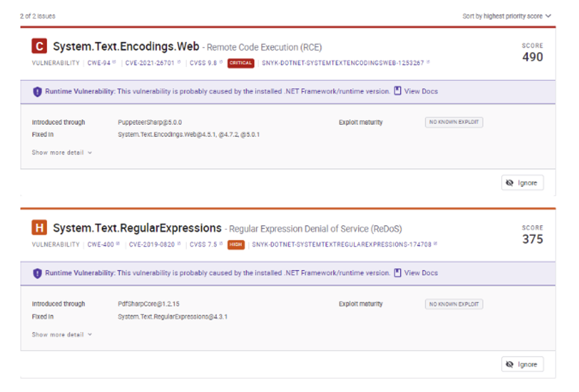The height and width of the screenshot is (392, 579).
Task: Expand Show more detail for Encodings.Web
Action: [x=62, y=153]
